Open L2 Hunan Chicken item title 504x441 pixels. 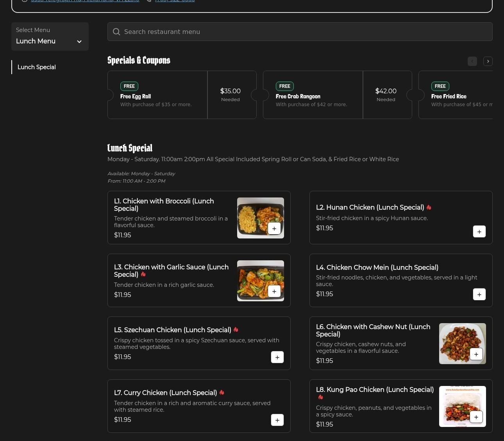pyautogui.click(x=370, y=207)
